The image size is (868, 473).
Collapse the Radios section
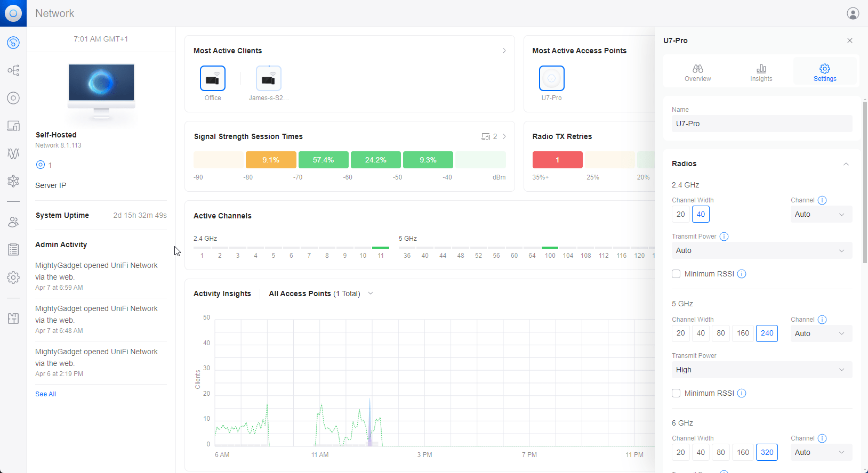pyautogui.click(x=846, y=164)
